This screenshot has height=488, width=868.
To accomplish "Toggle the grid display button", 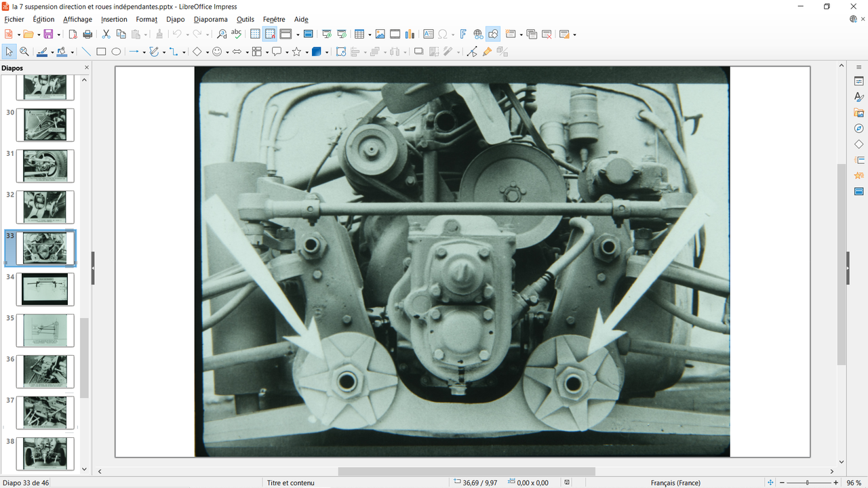I will click(255, 35).
